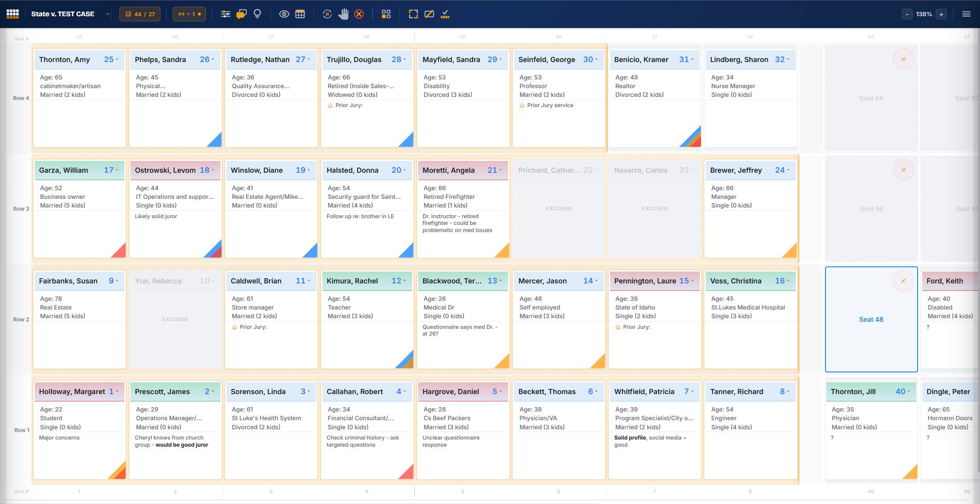Select the Row 2 label
Image resolution: width=980 pixels, height=504 pixels.
point(21,319)
